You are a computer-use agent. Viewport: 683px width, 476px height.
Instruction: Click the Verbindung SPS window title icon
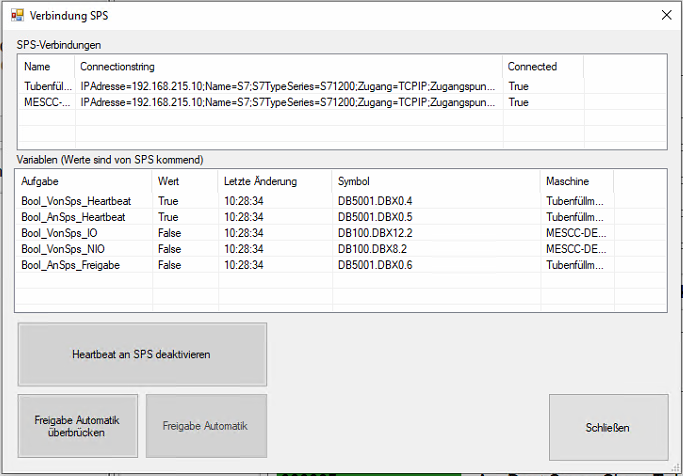pyautogui.click(x=17, y=15)
